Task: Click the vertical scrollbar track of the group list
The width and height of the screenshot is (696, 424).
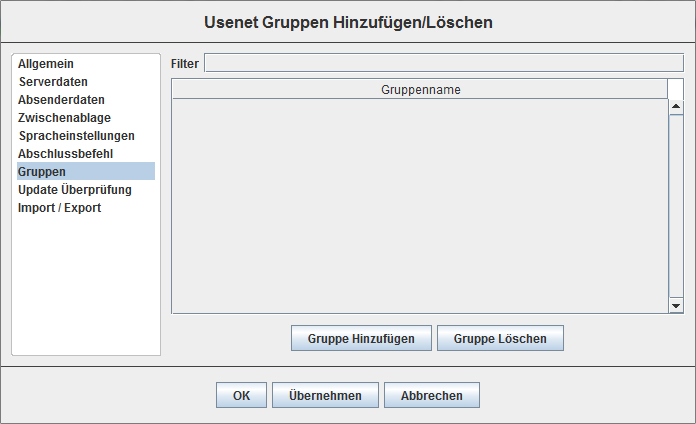Action: [x=675, y=200]
